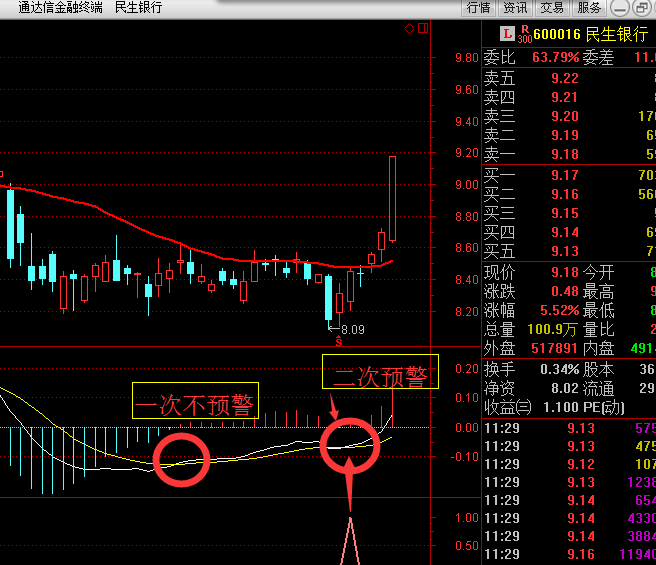Select the 卖四 9.21 ask row
The height and width of the screenshot is (565, 656).
click(x=569, y=98)
